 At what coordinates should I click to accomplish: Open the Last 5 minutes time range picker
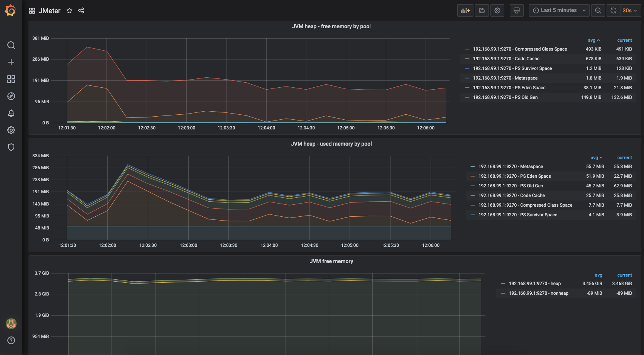tap(559, 10)
